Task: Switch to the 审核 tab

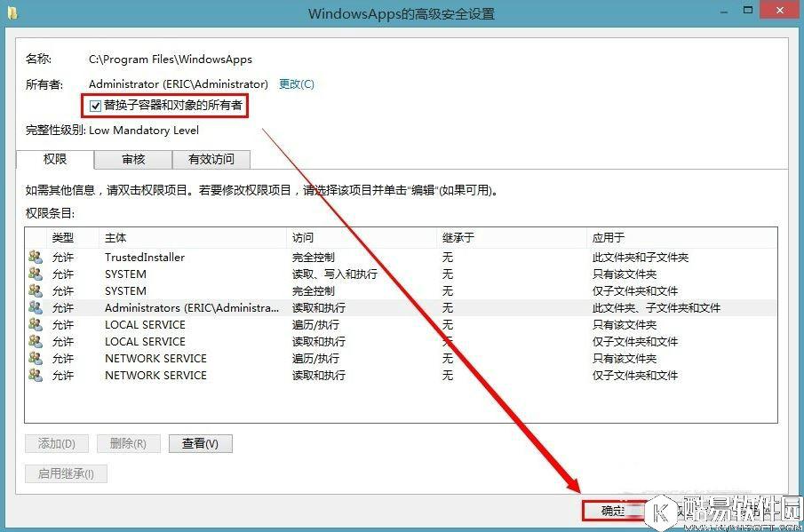Action: pos(132,160)
